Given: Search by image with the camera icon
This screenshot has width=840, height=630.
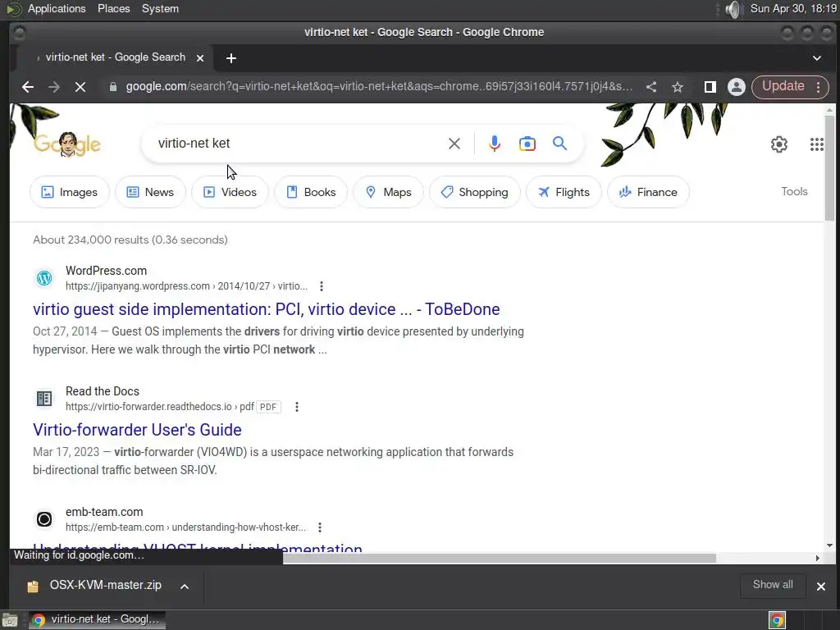Looking at the screenshot, I should pyautogui.click(x=527, y=144).
